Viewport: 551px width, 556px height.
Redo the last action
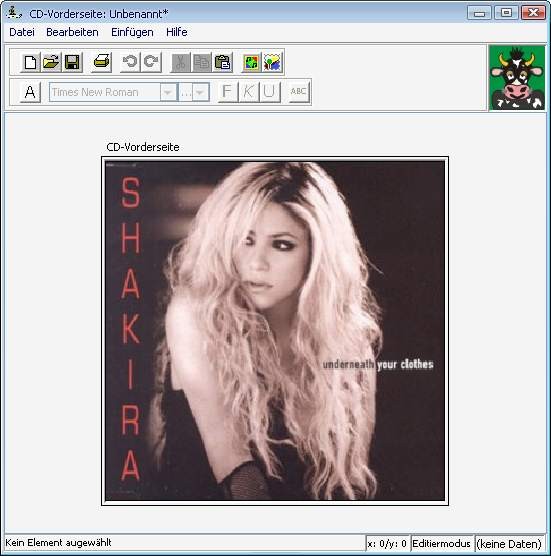[151, 62]
